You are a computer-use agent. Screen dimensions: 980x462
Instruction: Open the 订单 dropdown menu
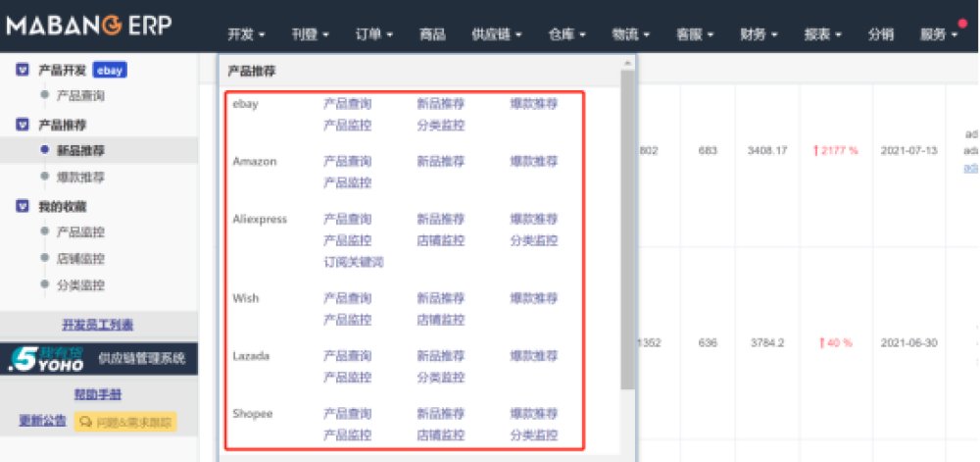[x=373, y=35]
